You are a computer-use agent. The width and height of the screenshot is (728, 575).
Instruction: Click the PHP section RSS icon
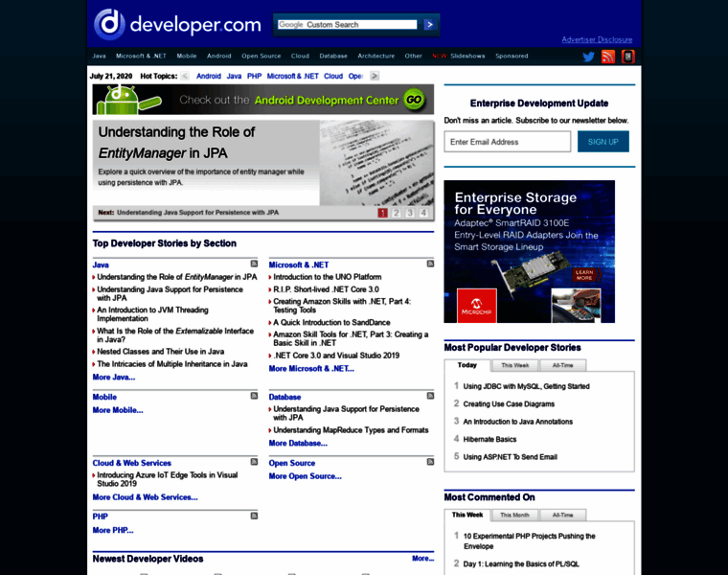(x=254, y=516)
